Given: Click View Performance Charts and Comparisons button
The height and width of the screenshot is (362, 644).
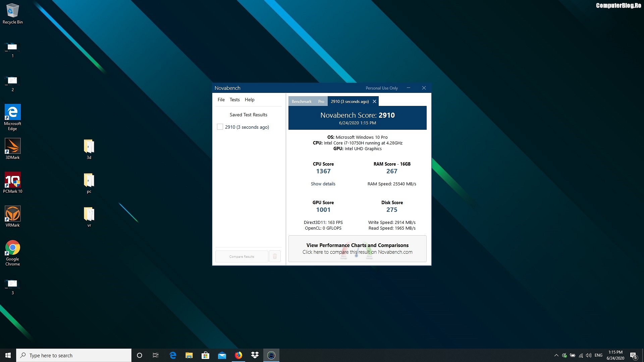Looking at the screenshot, I should click(x=357, y=248).
